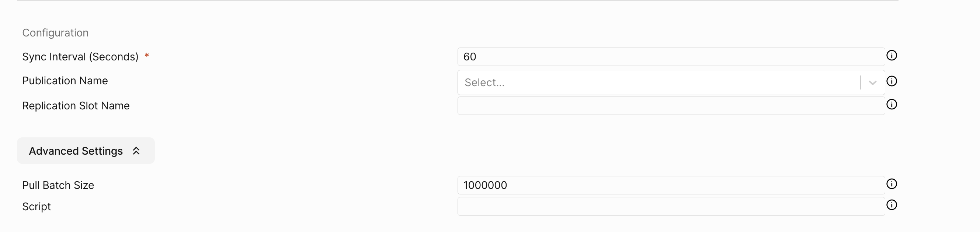
Task: Show info for Replication Slot Name
Action: tap(892, 105)
